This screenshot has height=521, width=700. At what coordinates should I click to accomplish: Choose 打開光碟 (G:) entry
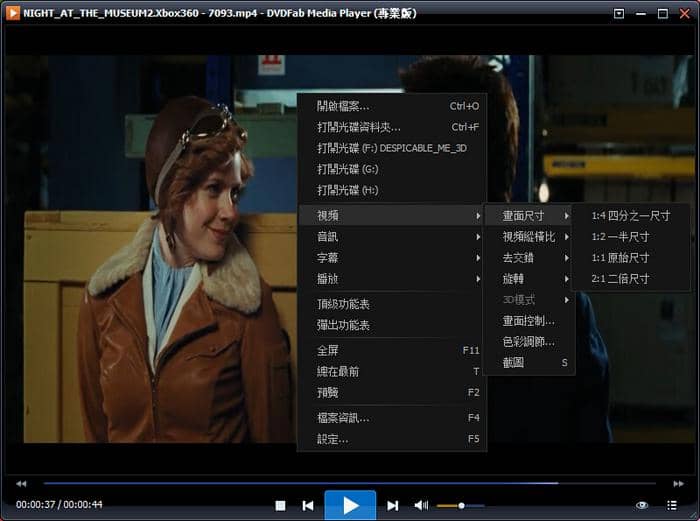click(392, 169)
